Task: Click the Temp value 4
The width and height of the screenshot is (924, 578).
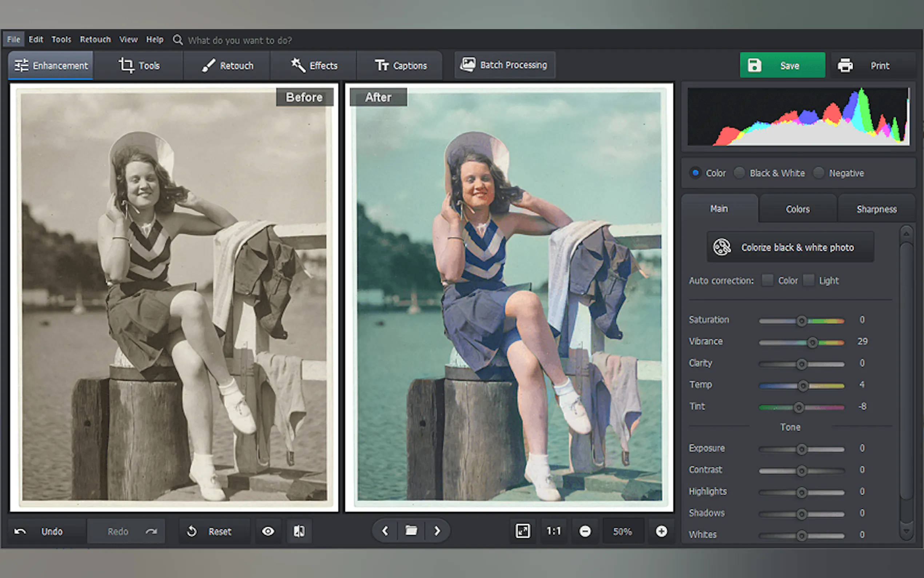Action: pos(862,385)
